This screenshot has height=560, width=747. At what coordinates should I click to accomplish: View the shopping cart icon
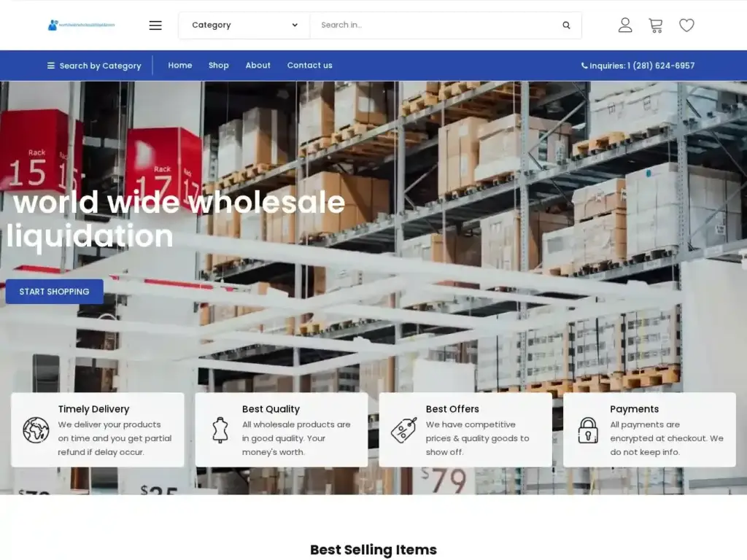coord(655,25)
